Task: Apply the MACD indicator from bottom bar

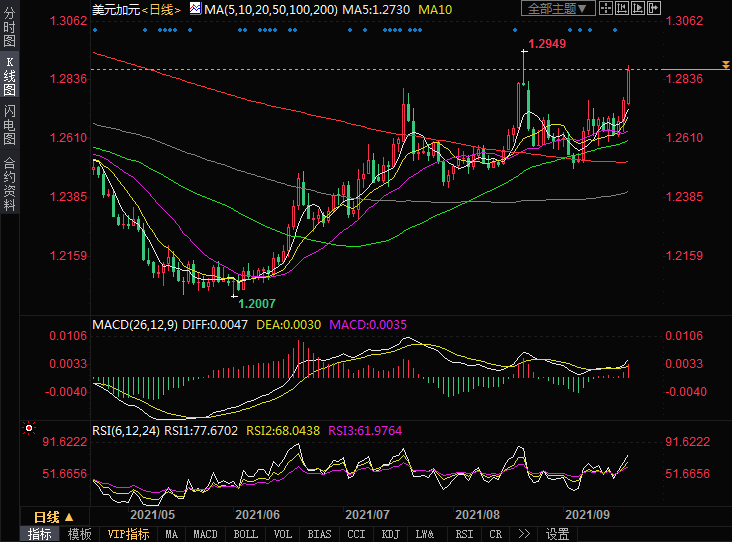Action: (x=205, y=534)
